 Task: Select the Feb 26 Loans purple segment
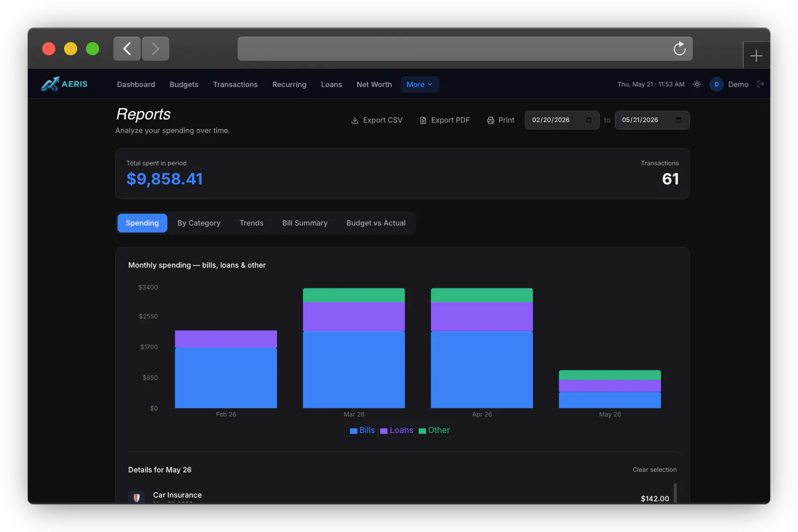[x=226, y=339]
